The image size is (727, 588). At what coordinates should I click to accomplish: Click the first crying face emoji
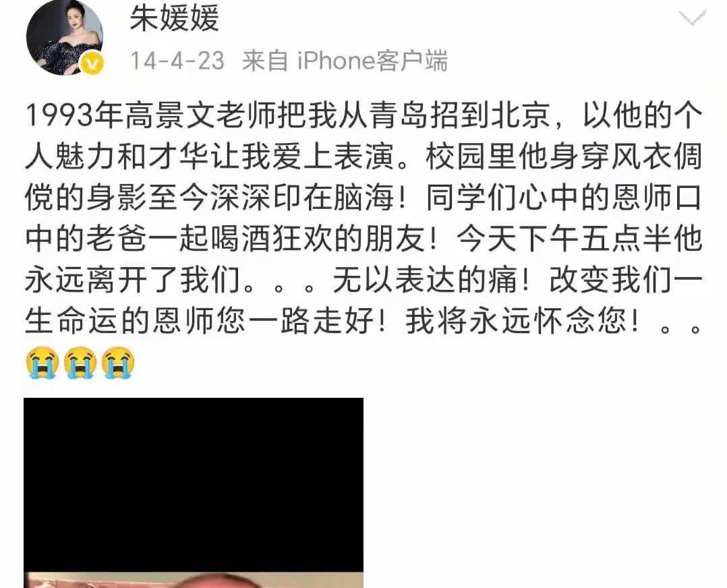click(x=42, y=363)
